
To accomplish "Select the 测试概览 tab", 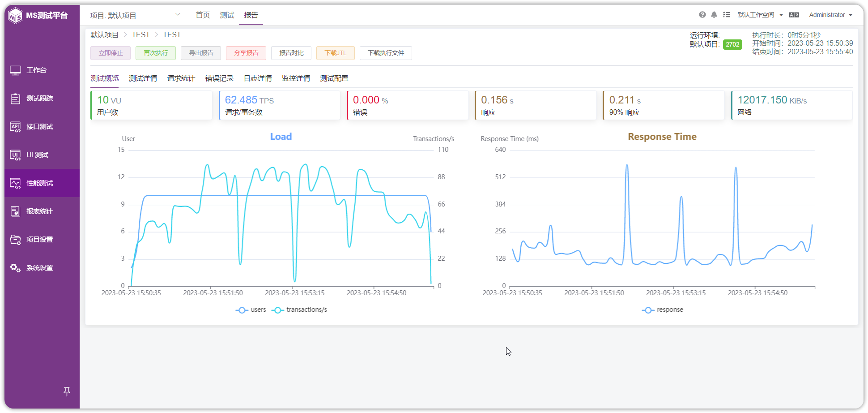I will click(105, 78).
